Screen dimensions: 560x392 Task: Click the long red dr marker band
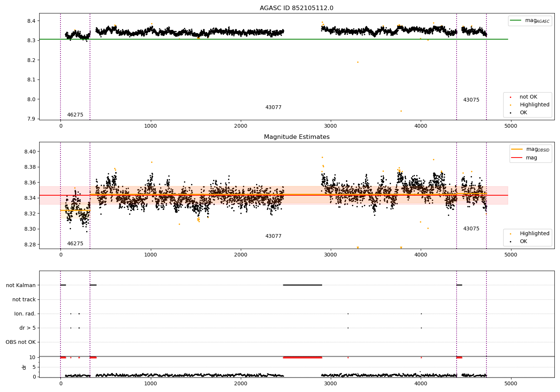[x=303, y=358]
